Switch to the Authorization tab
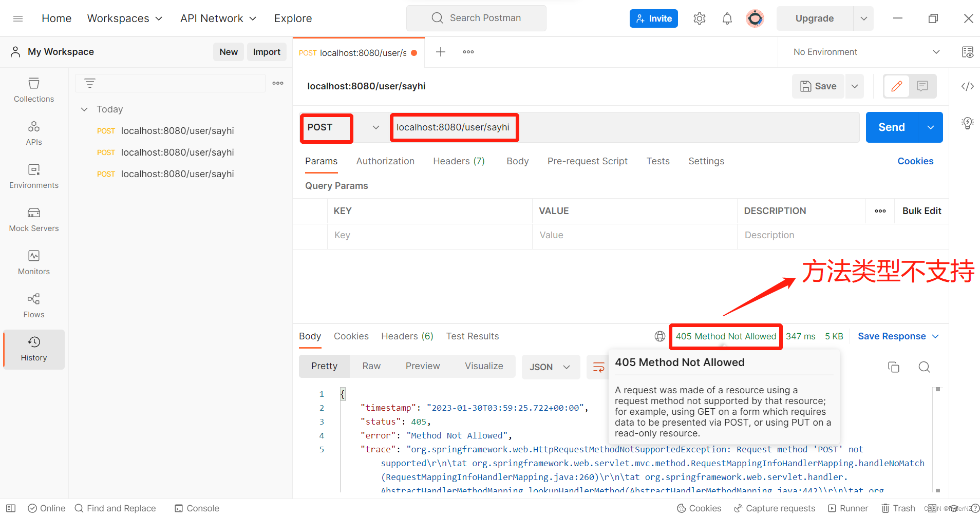The height and width of the screenshot is (517, 980). coord(385,161)
